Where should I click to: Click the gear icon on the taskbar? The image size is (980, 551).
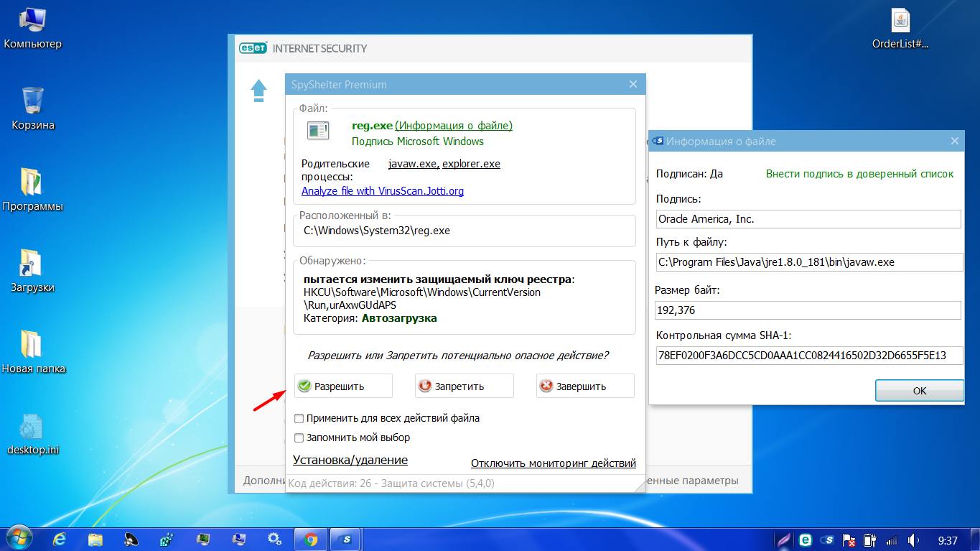coord(274,539)
